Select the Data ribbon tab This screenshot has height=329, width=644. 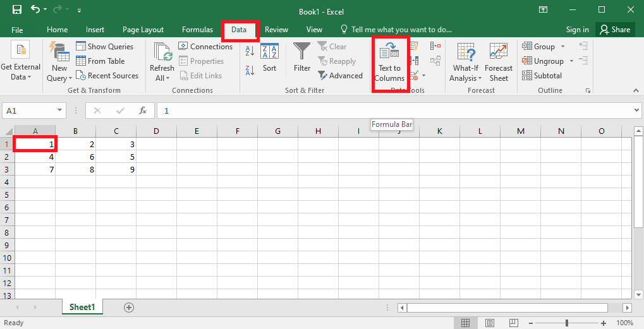(239, 30)
